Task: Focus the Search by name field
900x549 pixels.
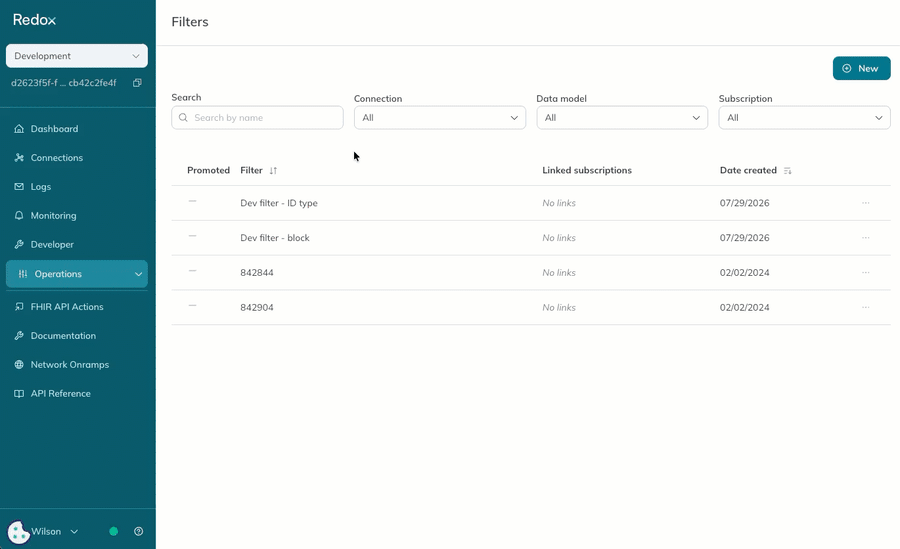Action: tap(257, 118)
